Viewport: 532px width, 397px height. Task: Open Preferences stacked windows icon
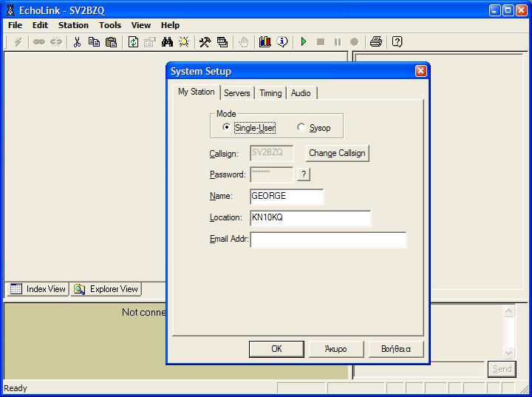(x=222, y=42)
